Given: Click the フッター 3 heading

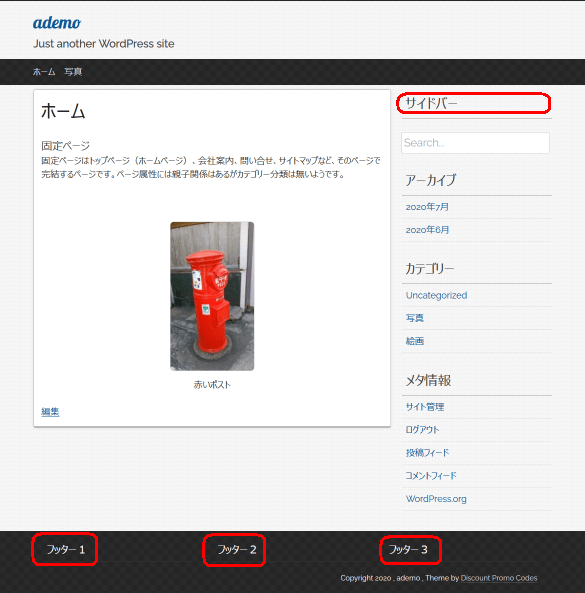Looking at the screenshot, I should [x=408, y=550].
